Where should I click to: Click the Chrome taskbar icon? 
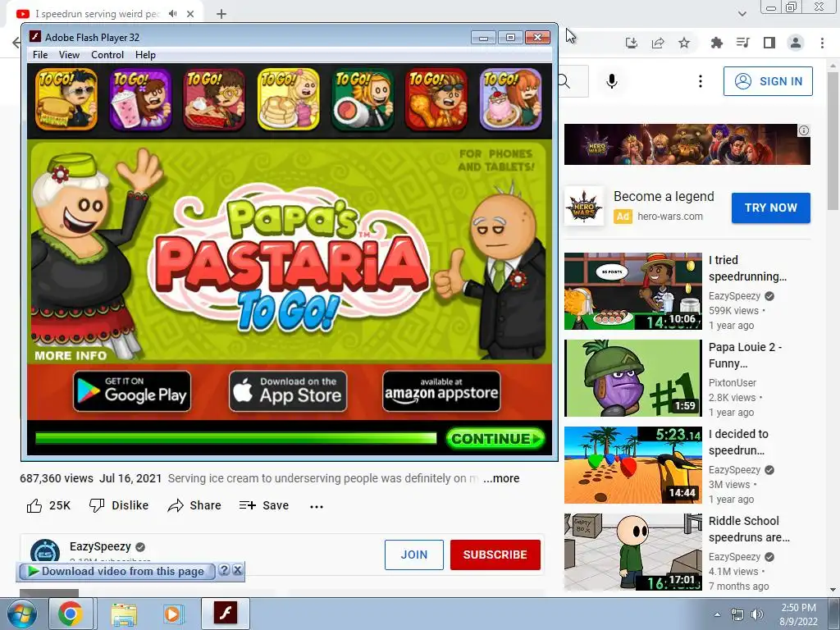point(71,614)
